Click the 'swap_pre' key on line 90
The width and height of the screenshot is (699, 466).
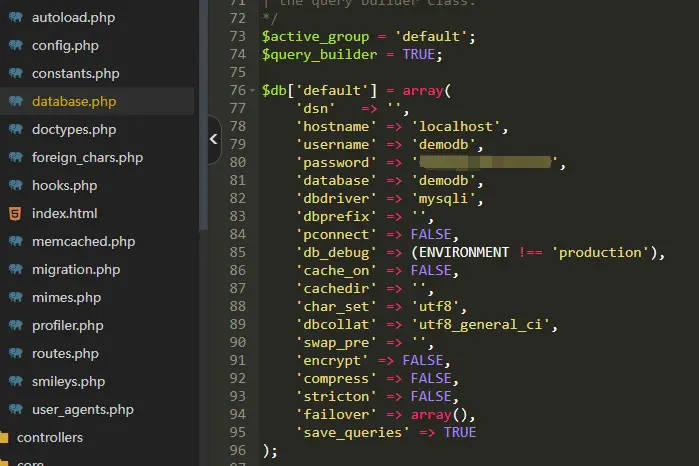point(336,342)
